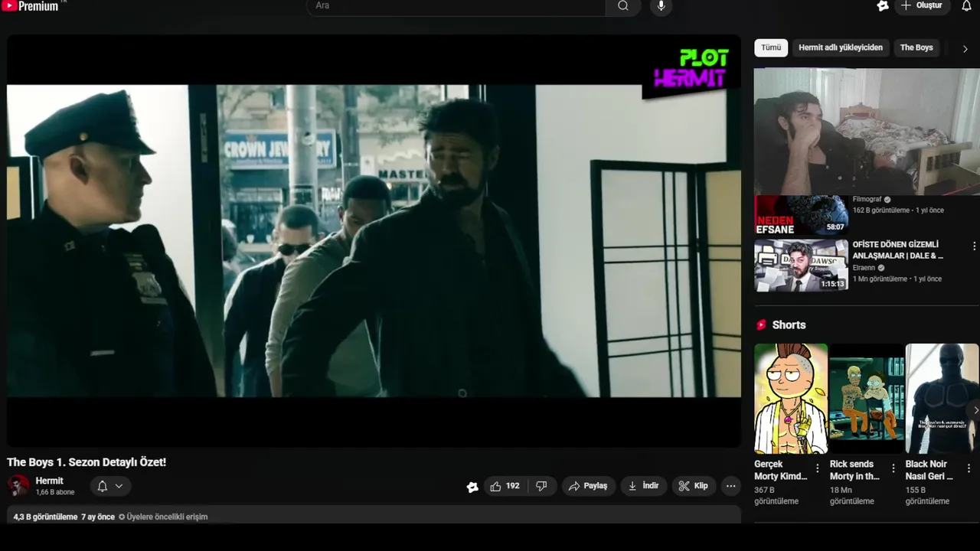Open the Filmograf channel name
The width and height of the screenshot is (980, 551).
coord(867,200)
